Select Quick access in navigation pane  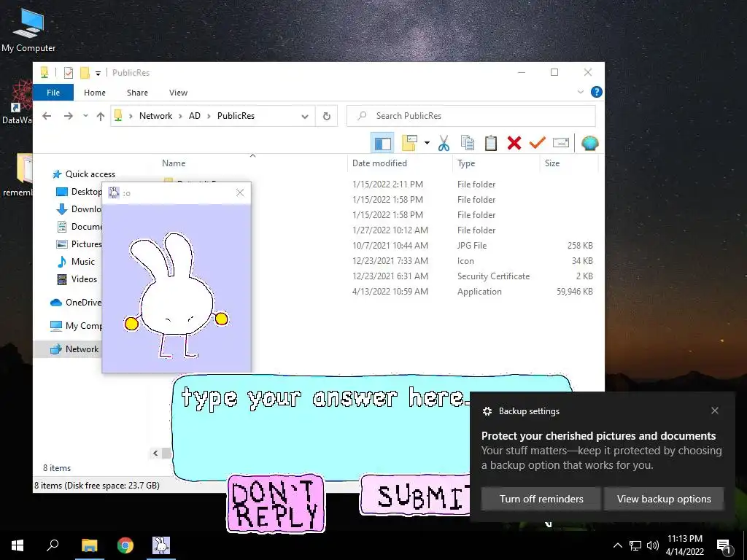[83, 174]
